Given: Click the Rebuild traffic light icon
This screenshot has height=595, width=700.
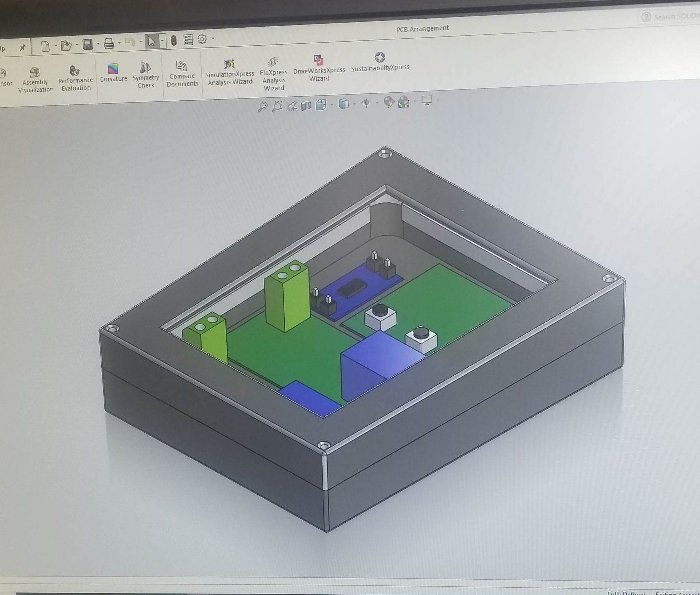Looking at the screenshot, I should coord(174,40).
